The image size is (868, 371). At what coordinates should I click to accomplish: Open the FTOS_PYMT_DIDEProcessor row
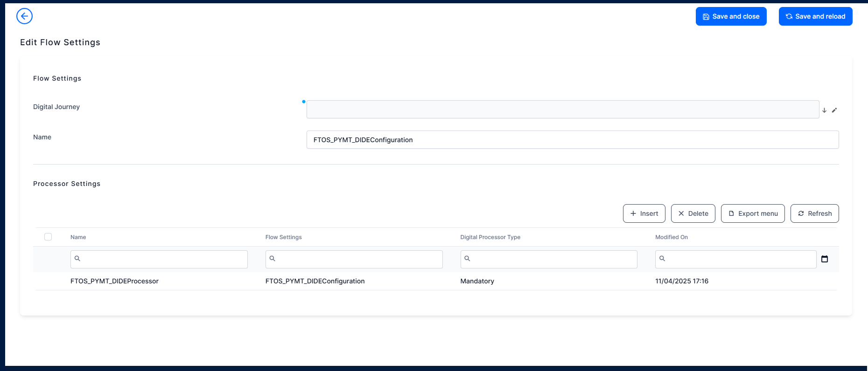click(114, 281)
